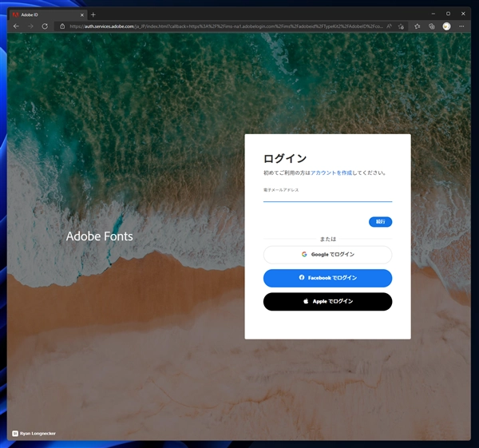The width and height of the screenshot is (479, 448).
Task: Open the Favorites list icon
Action: [x=418, y=26]
